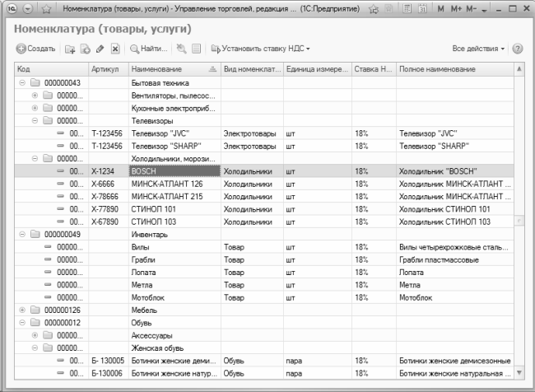Click the Создать button
Viewport: 535px width, 392px height.
click(x=35, y=49)
